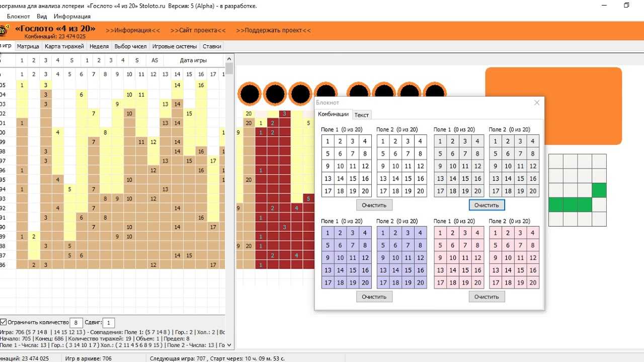This screenshot has width=644, height=362.
Task: Click the >>Поддержать проект<< link
Action: click(x=274, y=30)
